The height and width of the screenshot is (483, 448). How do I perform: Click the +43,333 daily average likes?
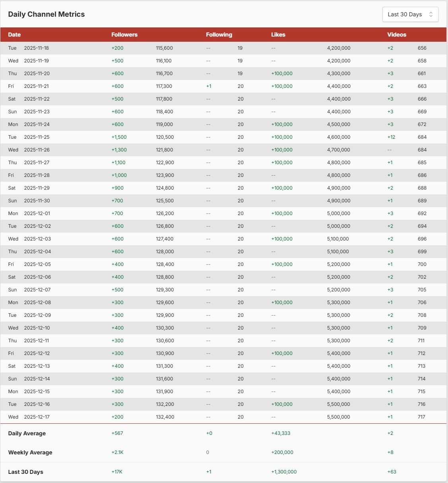point(281,433)
